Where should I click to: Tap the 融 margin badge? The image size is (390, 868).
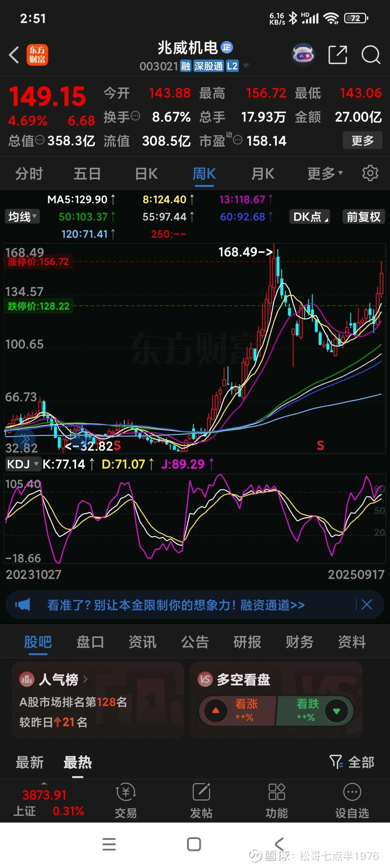click(186, 66)
